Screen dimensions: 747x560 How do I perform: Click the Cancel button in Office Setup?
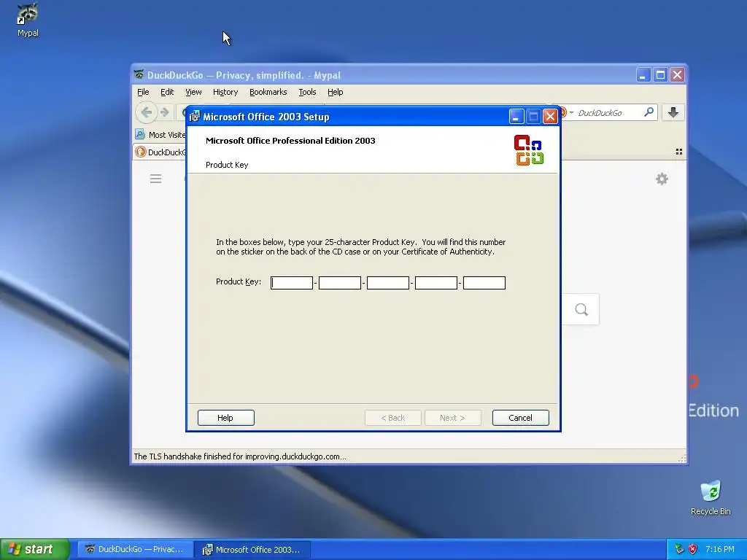point(520,418)
